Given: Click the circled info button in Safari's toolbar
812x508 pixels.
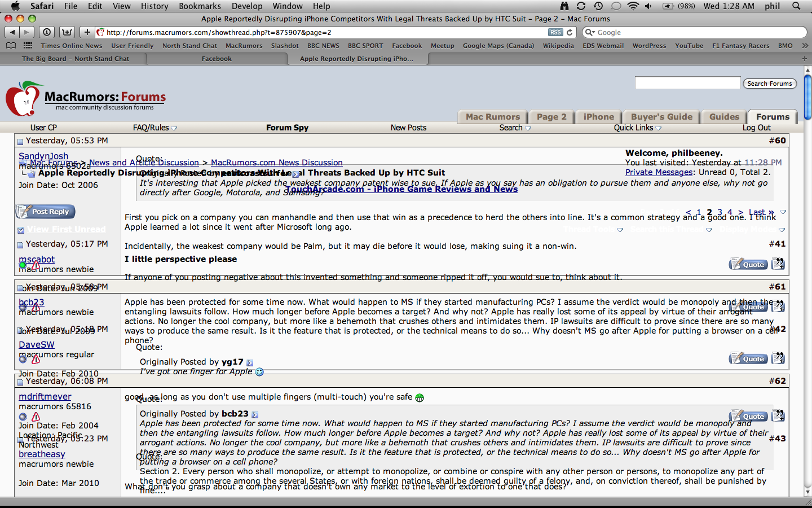Looking at the screenshot, I should [47, 32].
